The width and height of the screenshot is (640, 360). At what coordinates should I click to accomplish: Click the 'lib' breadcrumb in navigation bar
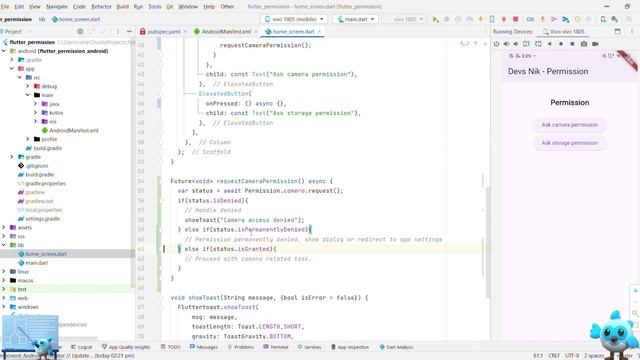(42, 19)
